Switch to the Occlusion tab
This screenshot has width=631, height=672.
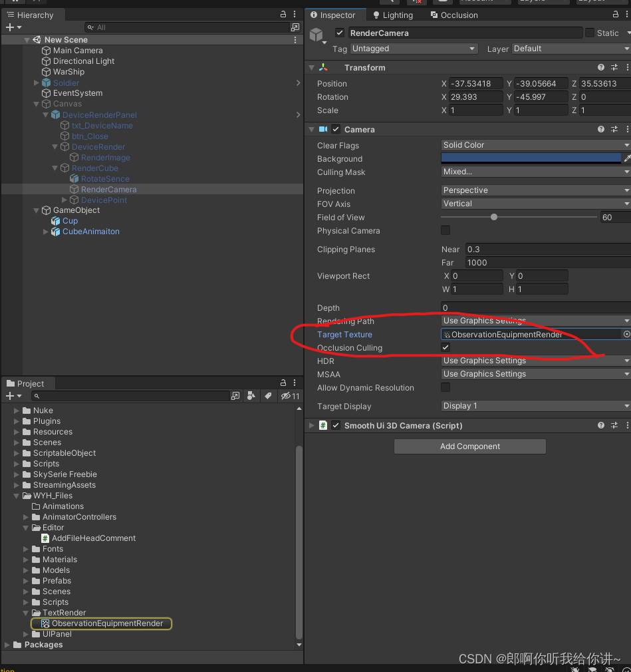pyautogui.click(x=454, y=15)
